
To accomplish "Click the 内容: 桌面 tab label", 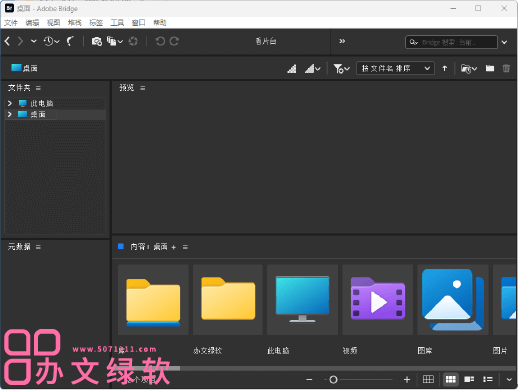I will point(149,247).
